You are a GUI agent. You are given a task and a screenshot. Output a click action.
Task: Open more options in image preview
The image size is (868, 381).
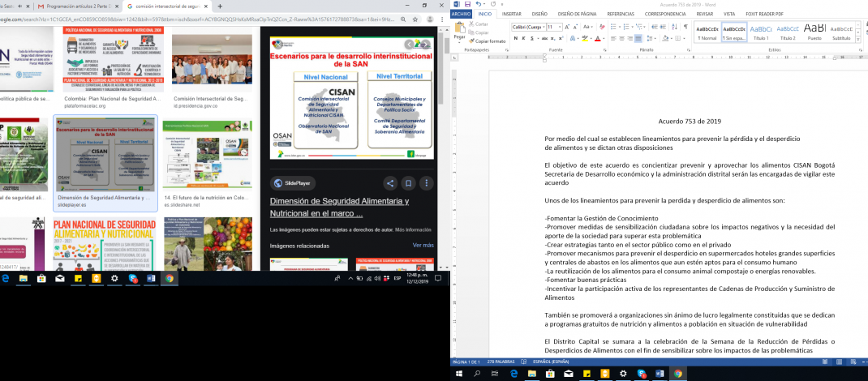point(427,183)
